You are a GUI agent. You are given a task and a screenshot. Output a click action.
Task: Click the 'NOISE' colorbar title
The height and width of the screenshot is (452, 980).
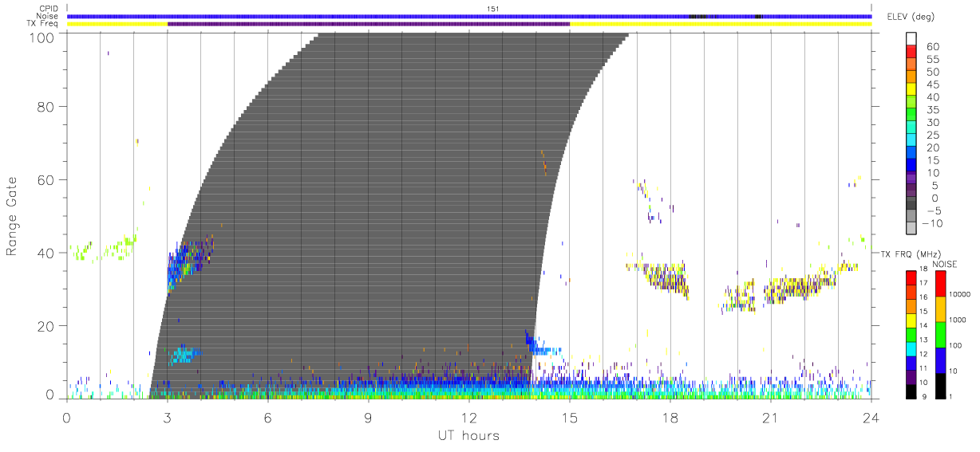(945, 265)
